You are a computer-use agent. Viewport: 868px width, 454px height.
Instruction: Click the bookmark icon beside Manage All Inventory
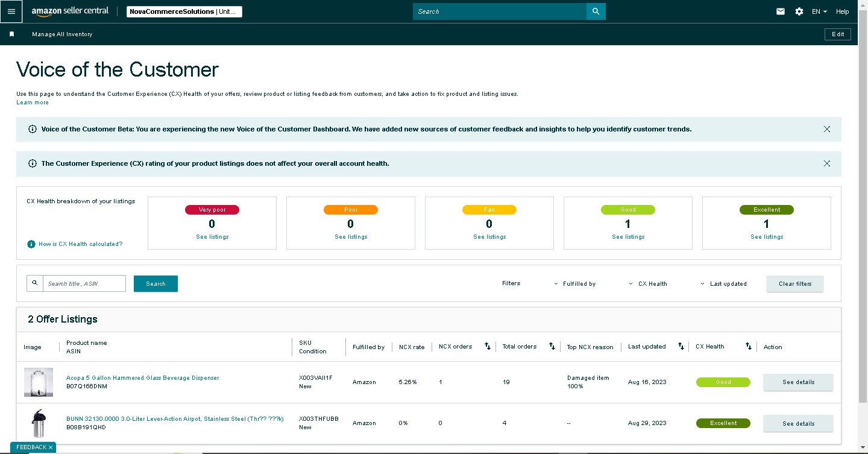coord(11,34)
